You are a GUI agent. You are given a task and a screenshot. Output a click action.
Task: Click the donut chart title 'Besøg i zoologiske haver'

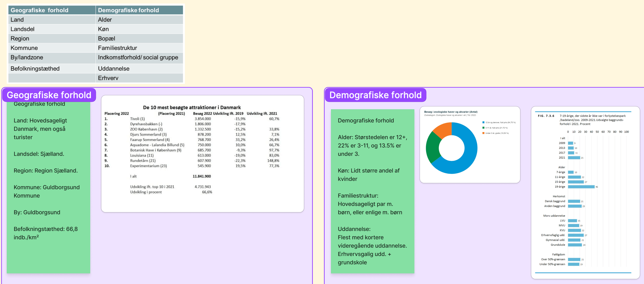click(451, 112)
